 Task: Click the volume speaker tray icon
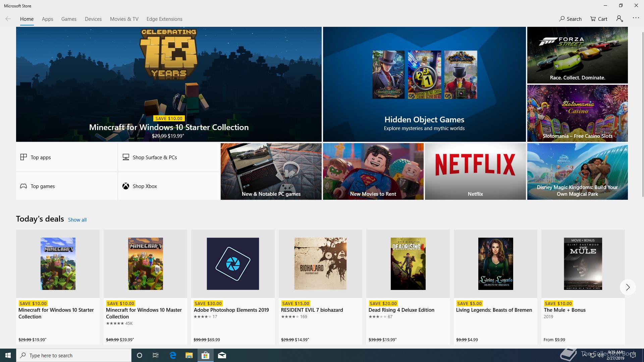coord(600,355)
